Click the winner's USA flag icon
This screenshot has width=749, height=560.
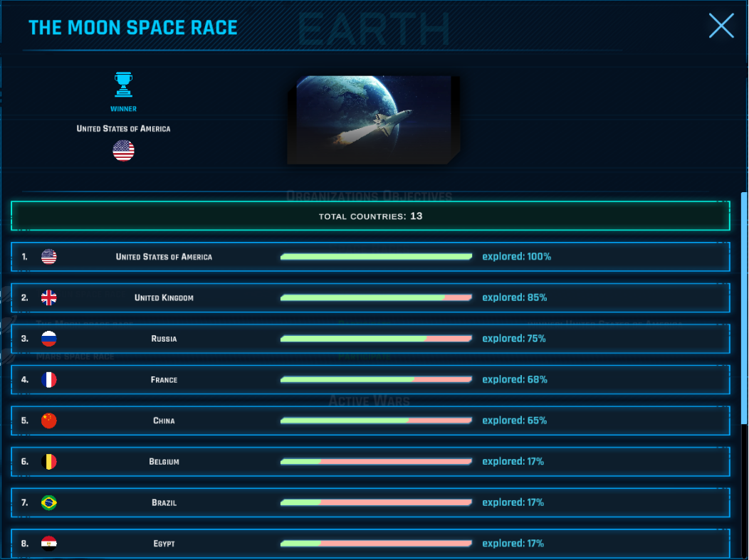(123, 151)
